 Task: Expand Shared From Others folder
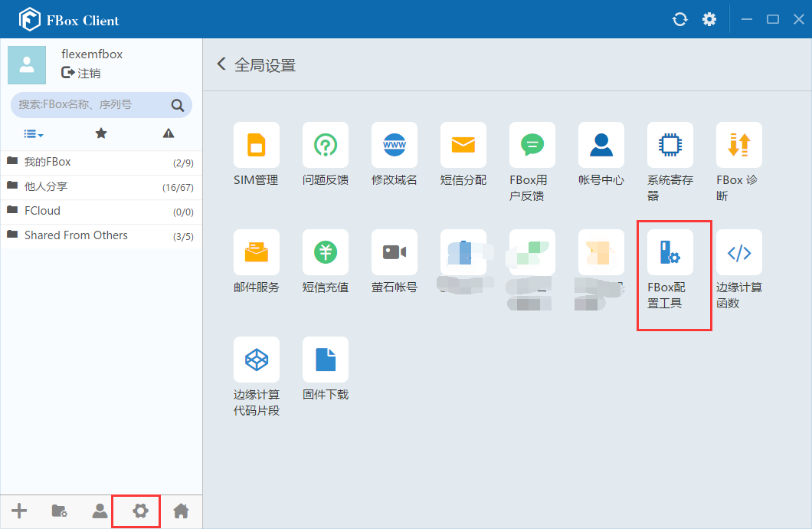(x=101, y=235)
